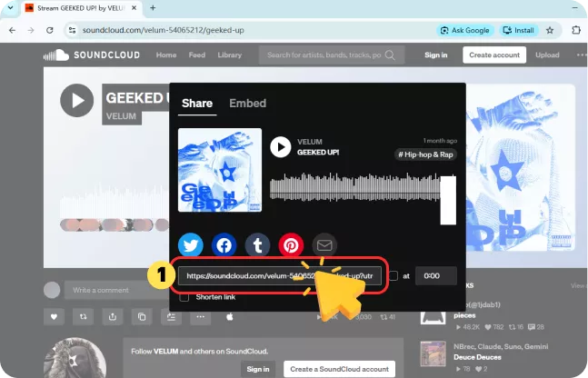Click the Install app button
This screenshot has width=588, height=378.
519,30
